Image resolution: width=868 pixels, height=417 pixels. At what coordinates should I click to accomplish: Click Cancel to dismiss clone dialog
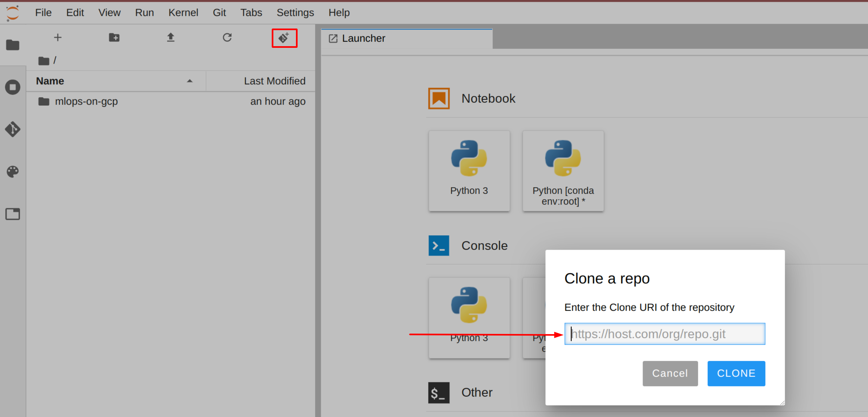(x=669, y=373)
